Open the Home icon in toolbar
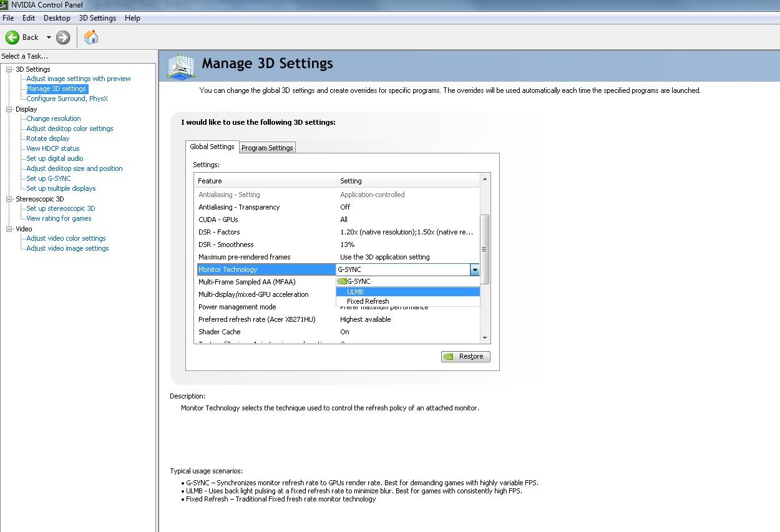Viewport: 780px width, 532px height. click(91, 37)
